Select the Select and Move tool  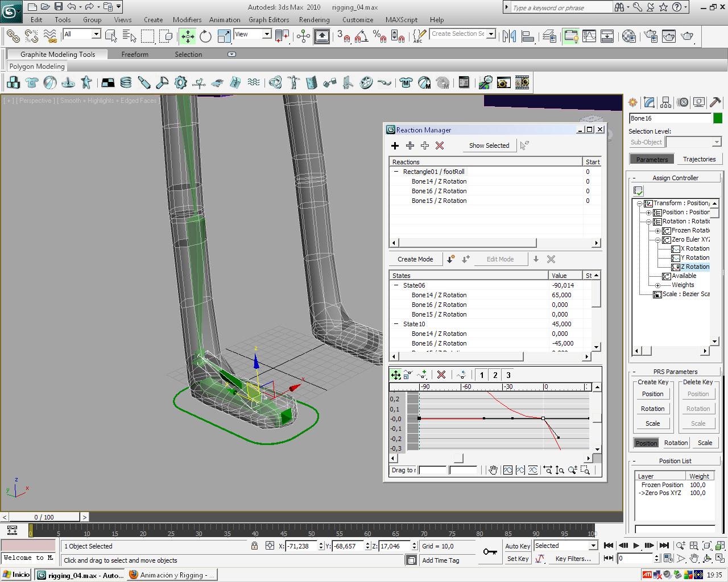click(x=188, y=36)
